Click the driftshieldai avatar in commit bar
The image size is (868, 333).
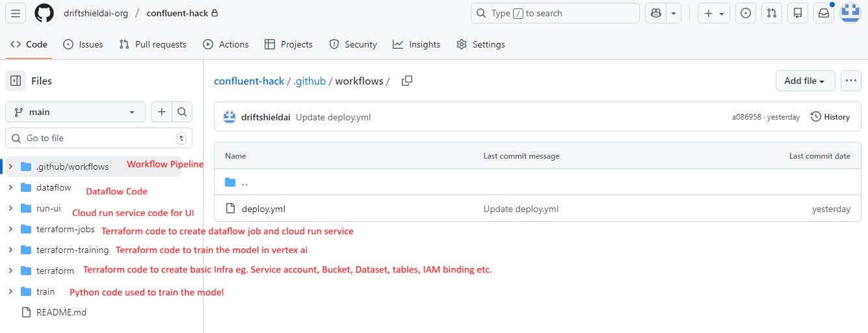pos(229,117)
